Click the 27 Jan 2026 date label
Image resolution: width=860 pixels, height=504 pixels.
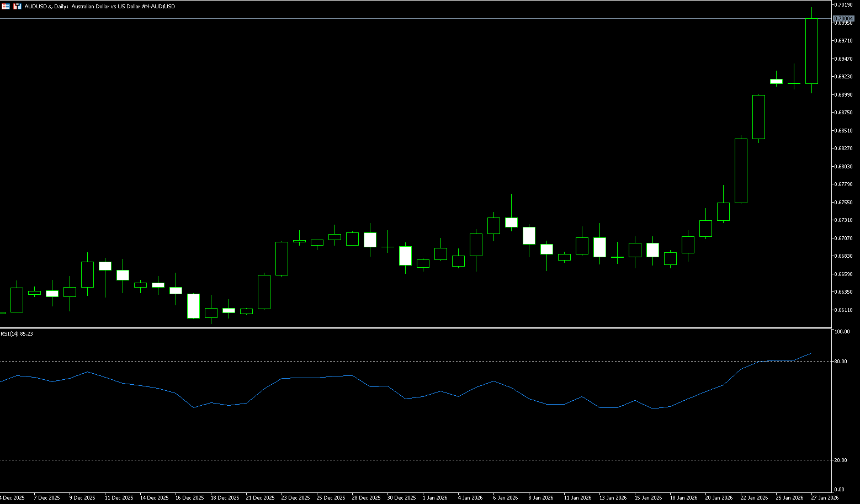click(824, 497)
